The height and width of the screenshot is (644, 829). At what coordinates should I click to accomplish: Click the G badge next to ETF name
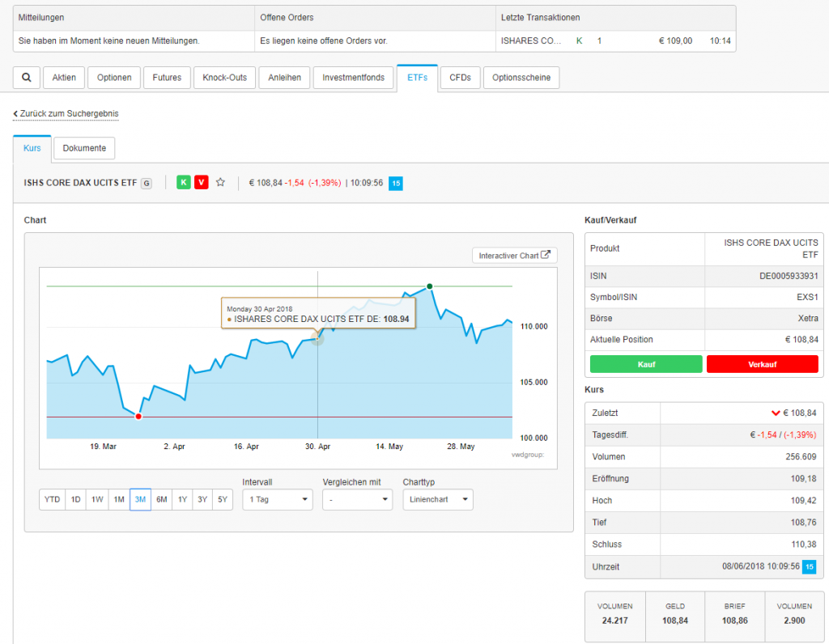coord(147,183)
